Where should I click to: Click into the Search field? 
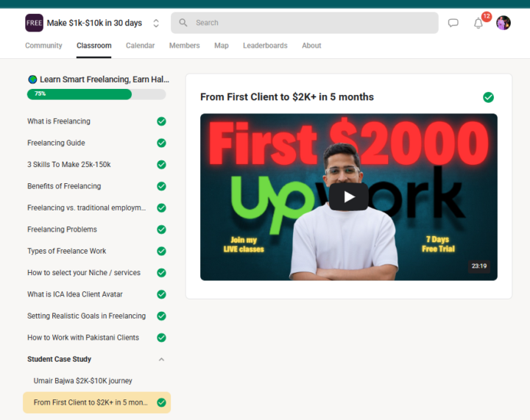305,23
